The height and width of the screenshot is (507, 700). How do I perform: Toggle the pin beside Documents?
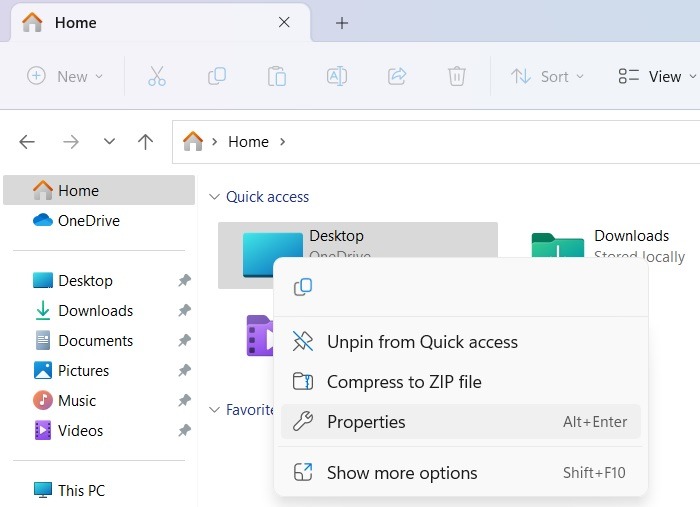pyautogui.click(x=184, y=341)
